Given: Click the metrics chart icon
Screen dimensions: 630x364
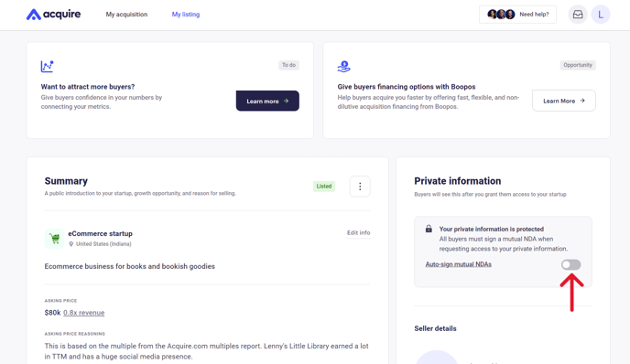Looking at the screenshot, I should tap(47, 66).
